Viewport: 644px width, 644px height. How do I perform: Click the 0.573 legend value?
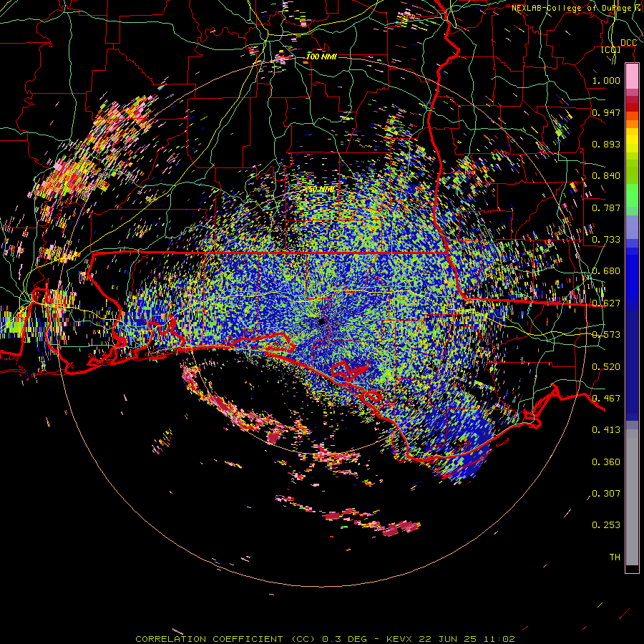[606, 335]
